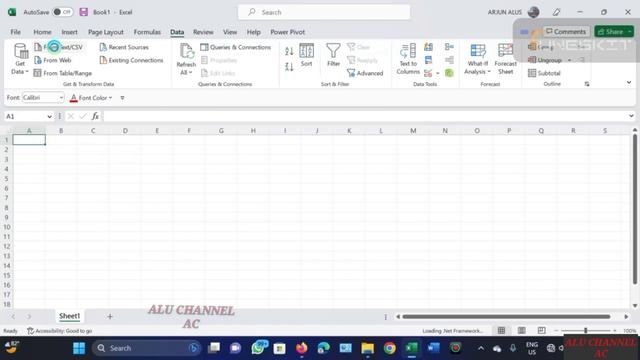Open Recent Sources
640x360 pixels.
124,47
